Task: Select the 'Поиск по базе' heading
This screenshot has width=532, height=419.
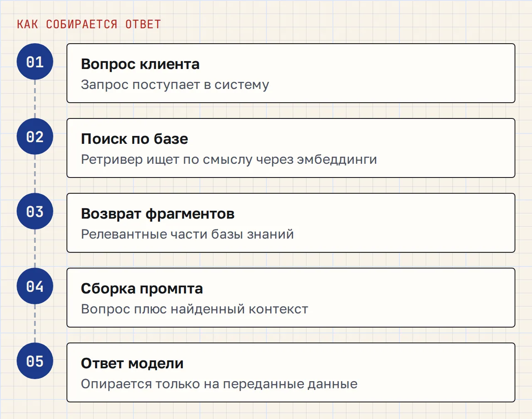Action: 134,139
